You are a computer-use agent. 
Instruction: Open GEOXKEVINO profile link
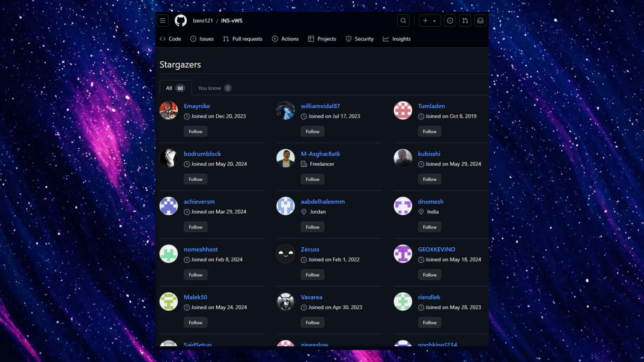436,249
